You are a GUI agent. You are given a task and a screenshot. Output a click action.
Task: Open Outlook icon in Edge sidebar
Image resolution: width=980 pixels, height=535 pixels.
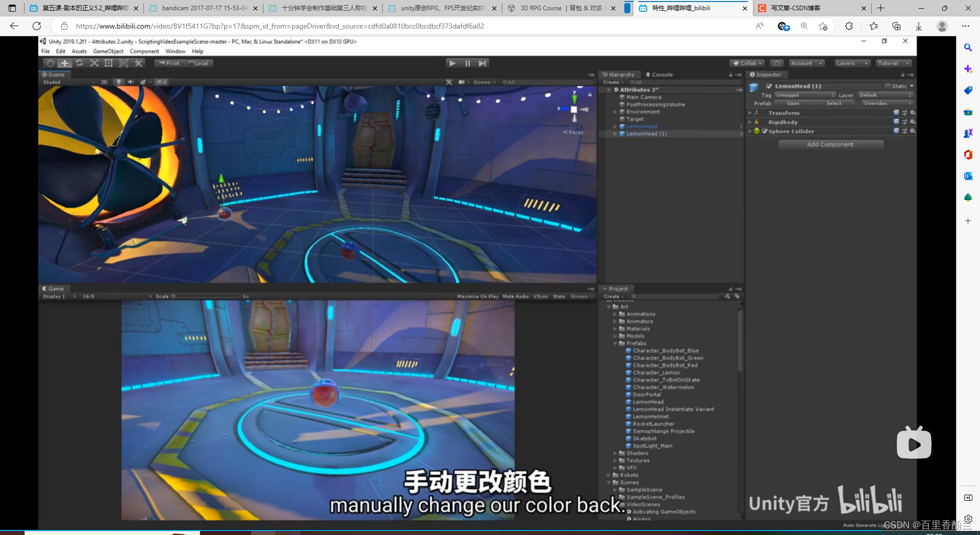click(x=968, y=176)
